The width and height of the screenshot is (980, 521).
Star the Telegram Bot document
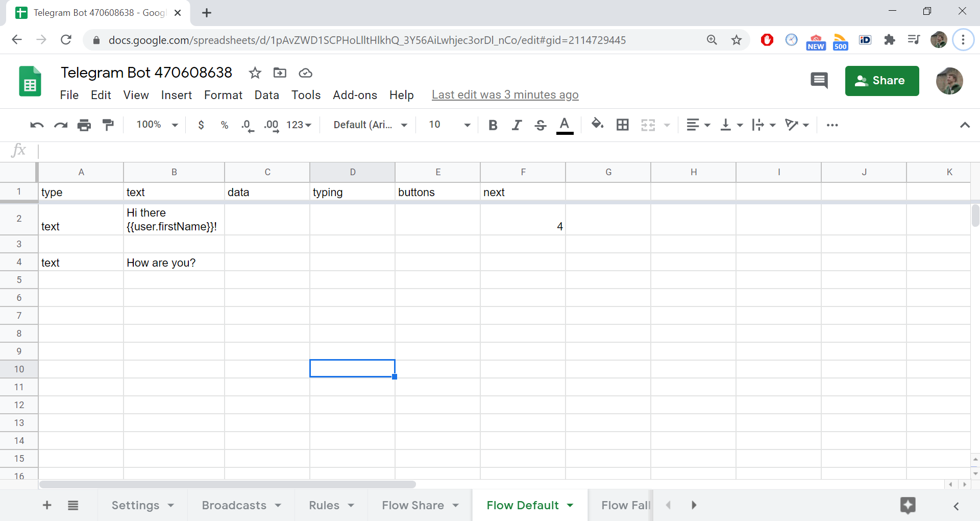click(255, 73)
